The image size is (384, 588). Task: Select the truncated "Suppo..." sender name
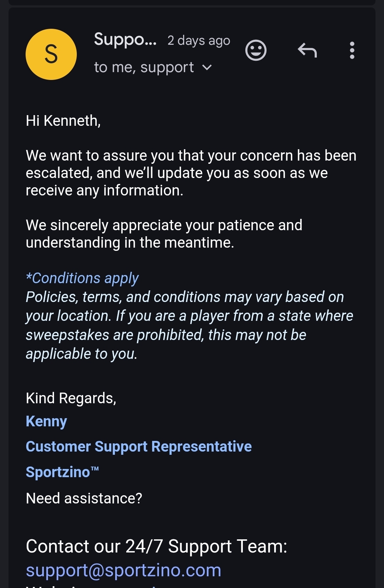pos(125,39)
